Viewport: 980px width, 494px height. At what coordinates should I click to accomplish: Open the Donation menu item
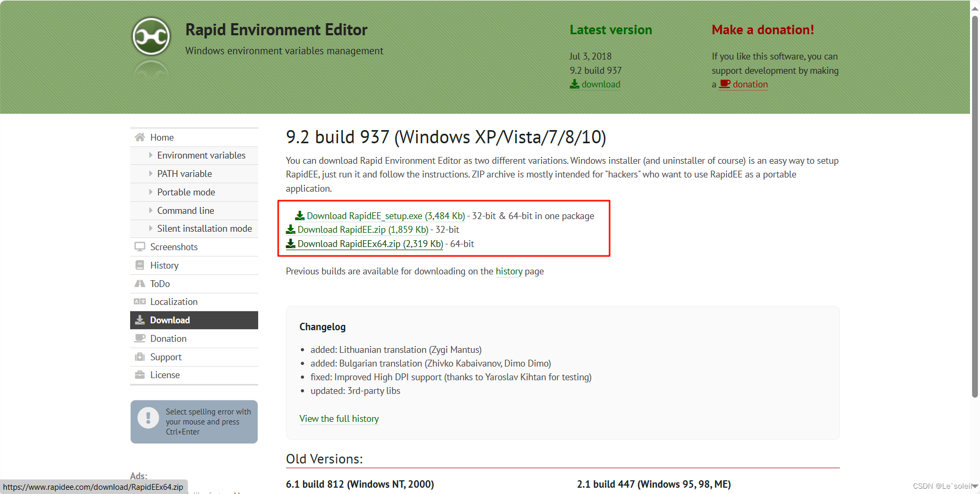pyautogui.click(x=194, y=339)
